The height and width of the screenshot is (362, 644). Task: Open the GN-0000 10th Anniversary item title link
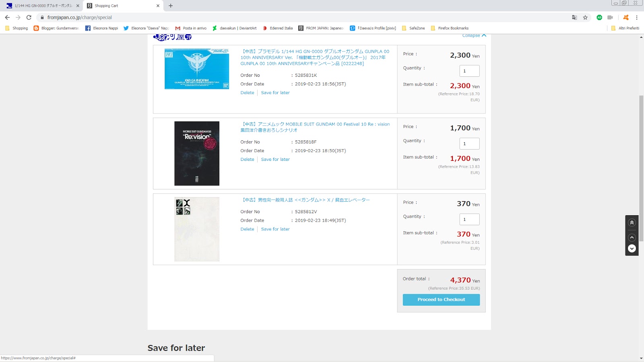click(315, 58)
